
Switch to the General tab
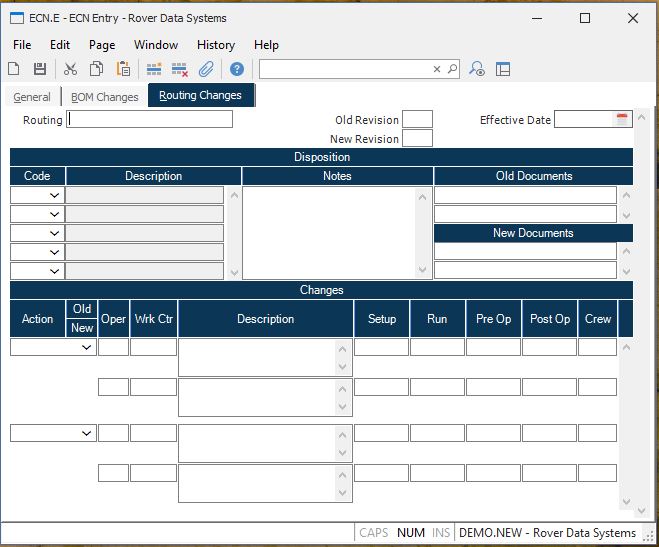click(x=32, y=97)
